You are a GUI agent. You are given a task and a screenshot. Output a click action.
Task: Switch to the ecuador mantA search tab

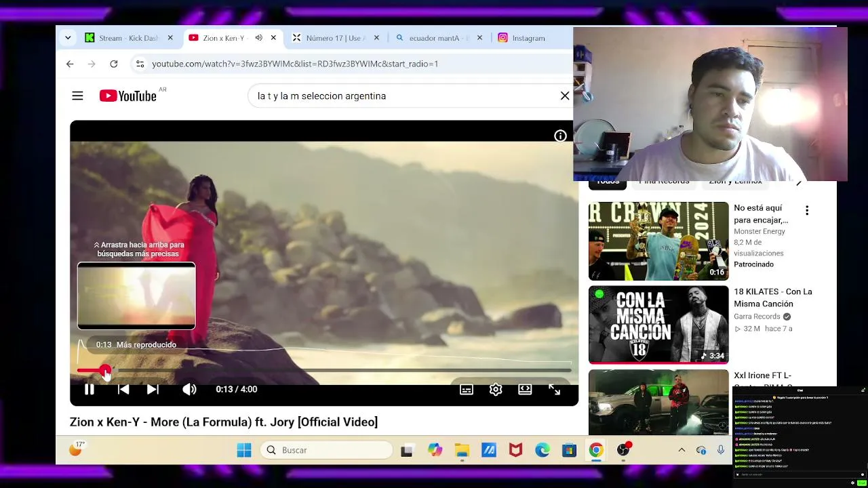[x=439, y=38]
